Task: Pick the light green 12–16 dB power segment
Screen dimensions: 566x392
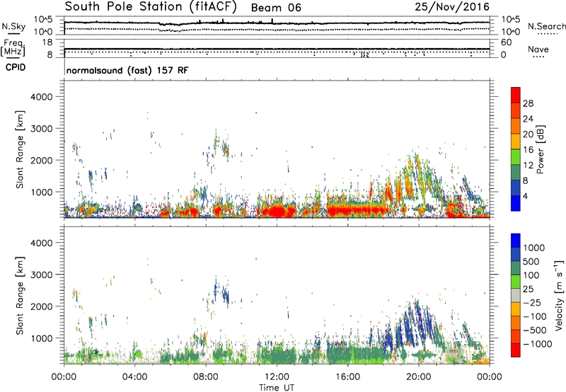Action: (516, 156)
